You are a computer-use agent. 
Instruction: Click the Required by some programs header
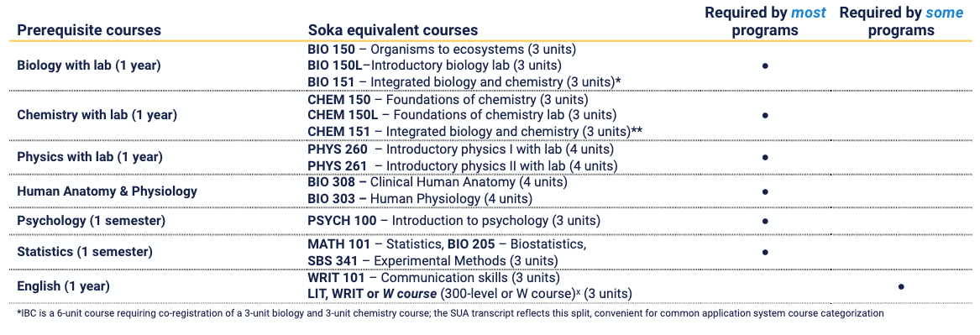click(901, 21)
